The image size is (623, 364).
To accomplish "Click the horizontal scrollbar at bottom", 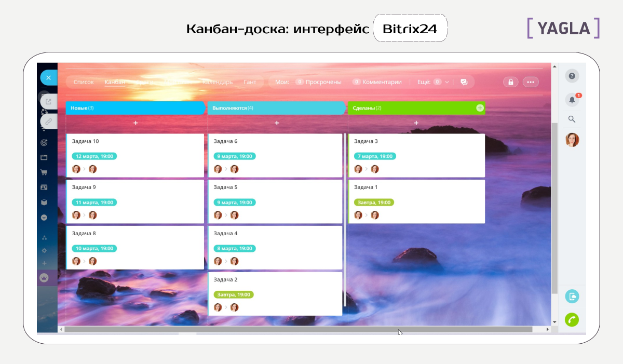I will 299,329.
